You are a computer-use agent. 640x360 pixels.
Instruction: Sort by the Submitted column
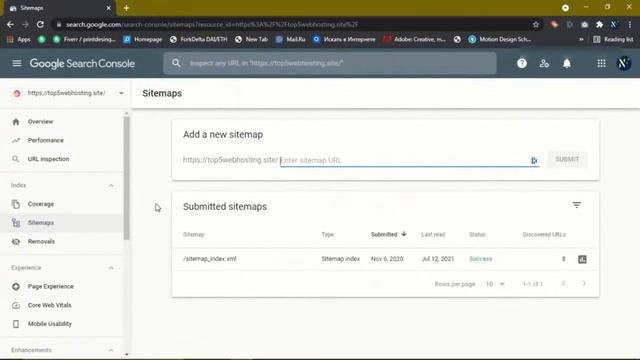389,234
